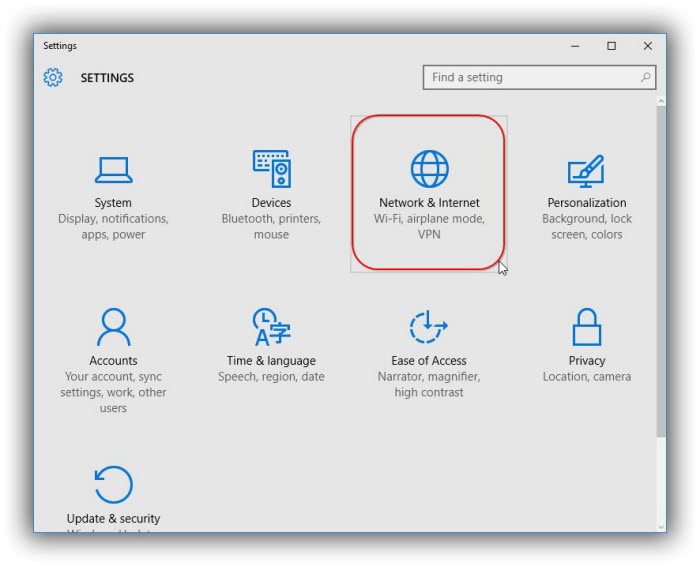Click the Devices label text
This screenshot has height=566, width=700.
click(x=271, y=203)
